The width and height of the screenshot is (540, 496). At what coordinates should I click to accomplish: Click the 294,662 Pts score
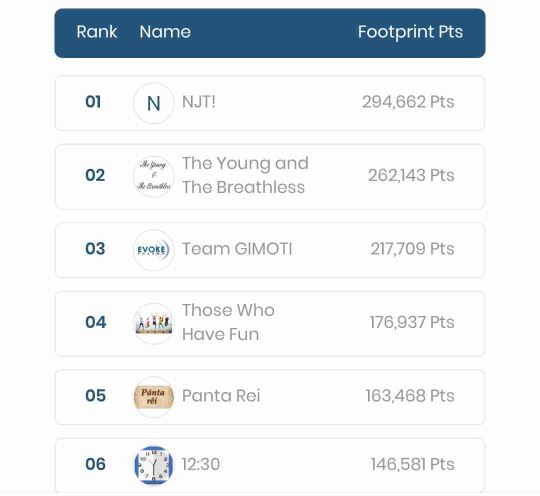point(408,102)
